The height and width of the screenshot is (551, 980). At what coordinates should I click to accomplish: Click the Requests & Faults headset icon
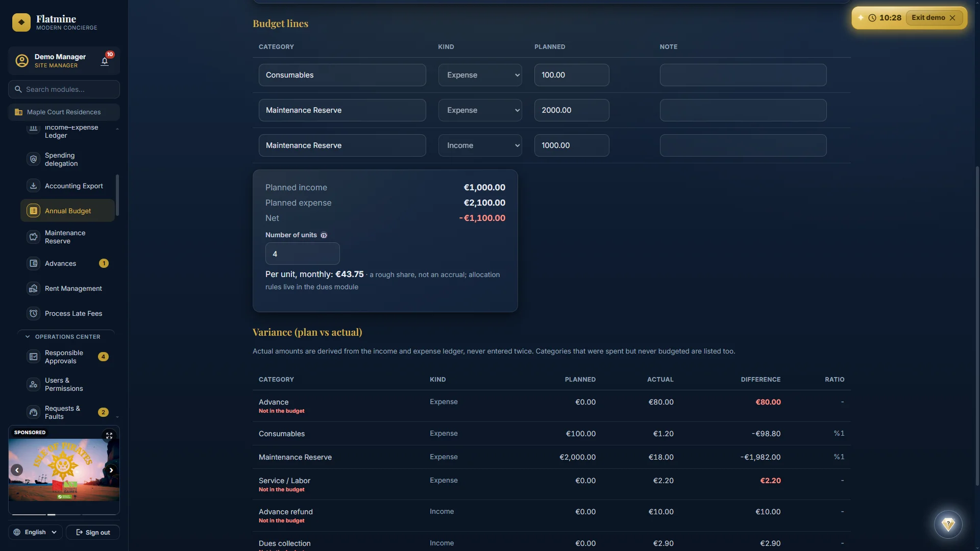pyautogui.click(x=33, y=412)
